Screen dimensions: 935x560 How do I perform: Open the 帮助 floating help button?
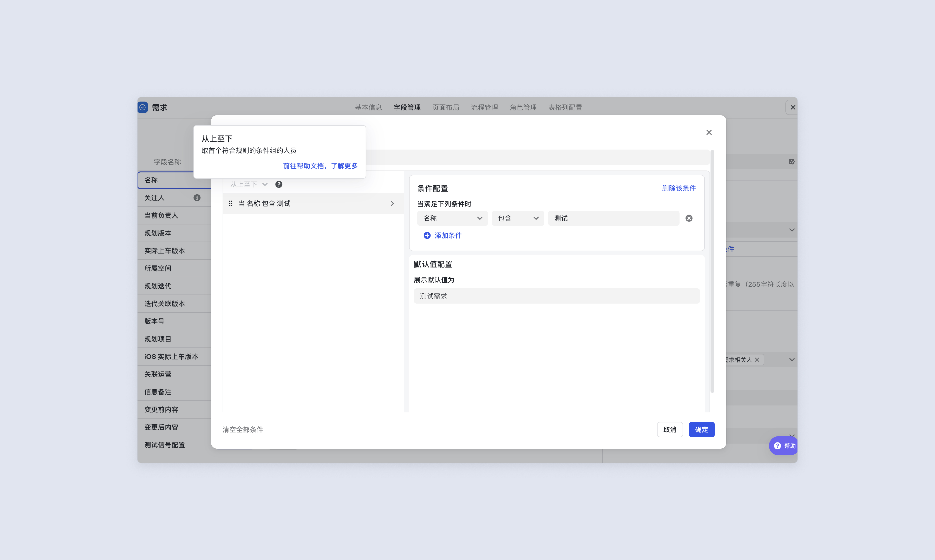784,446
